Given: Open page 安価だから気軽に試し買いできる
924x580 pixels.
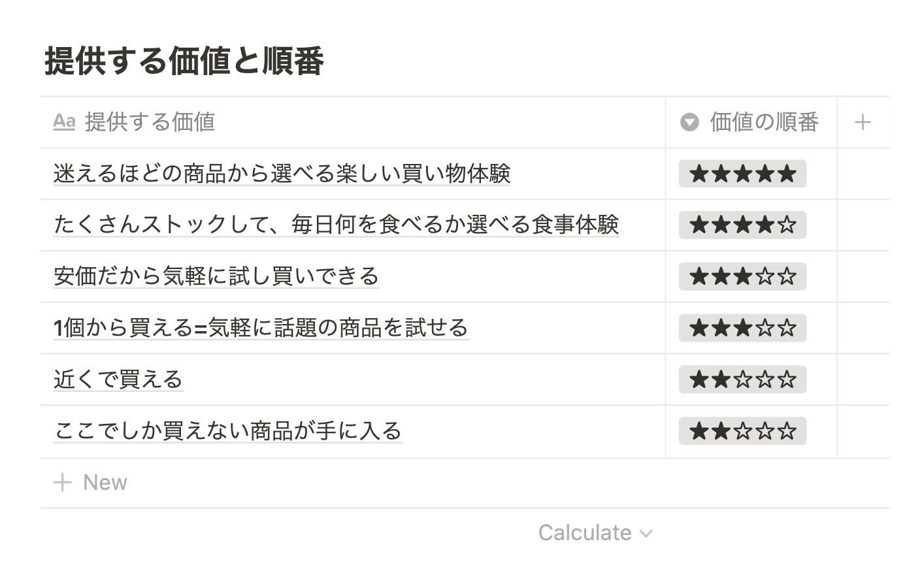Looking at the screenshot, I should tap(216, 276).
